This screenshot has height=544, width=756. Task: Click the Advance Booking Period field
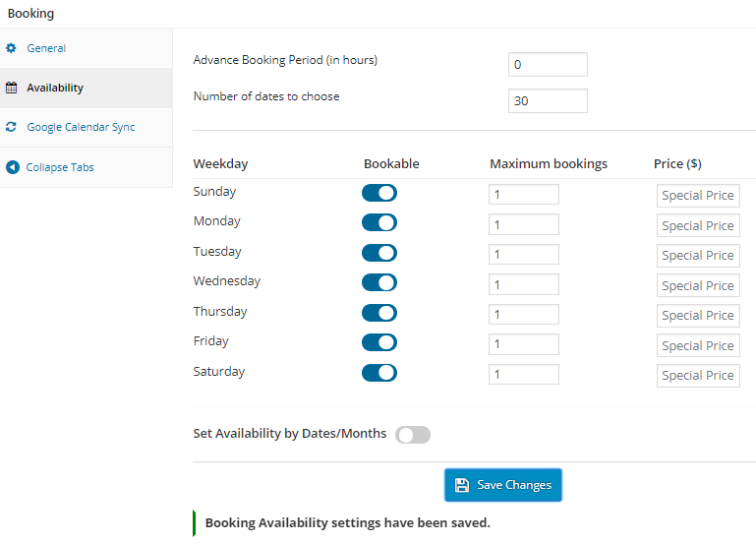point(548,65)
